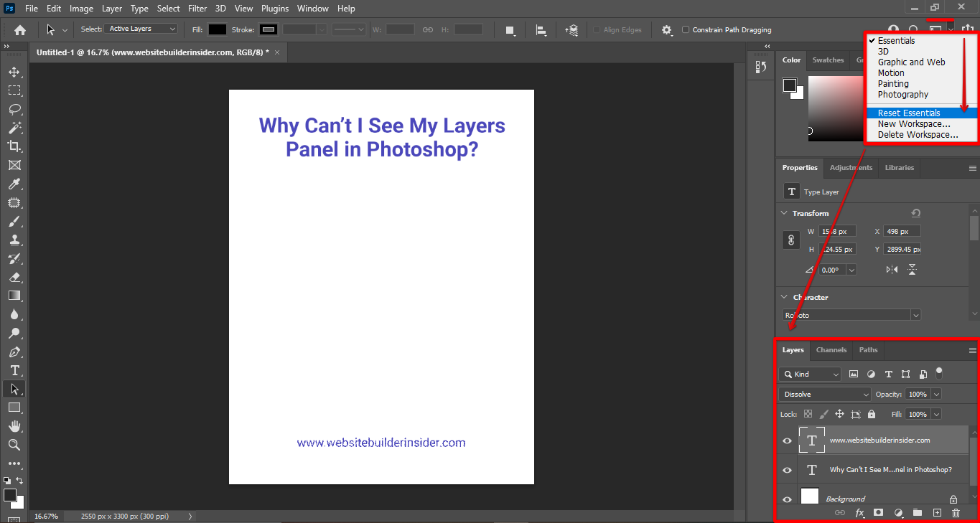Open the Filter menu
The height and width of the screenshot is (523, 980).
(197, 9)
